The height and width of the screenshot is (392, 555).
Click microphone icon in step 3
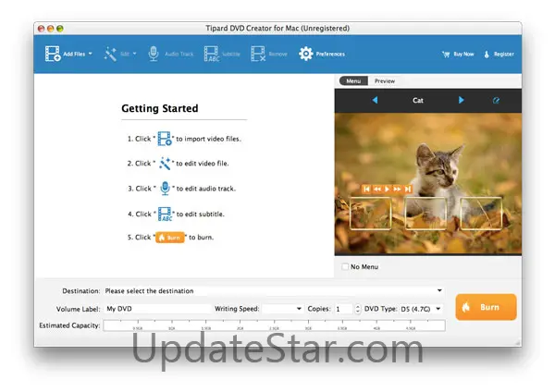[x=165, y=189]
